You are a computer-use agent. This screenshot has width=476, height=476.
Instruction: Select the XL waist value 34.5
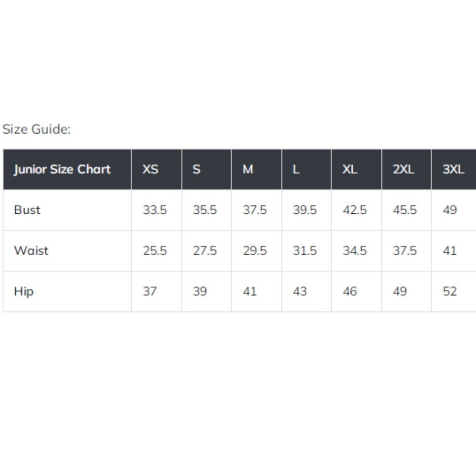[355, 250]
